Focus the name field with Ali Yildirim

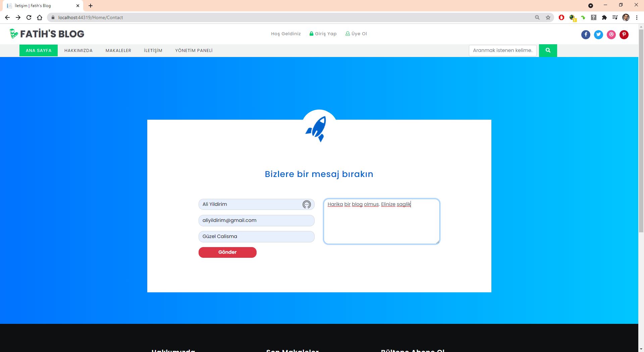pyautogui.click(x=256, y=204)
